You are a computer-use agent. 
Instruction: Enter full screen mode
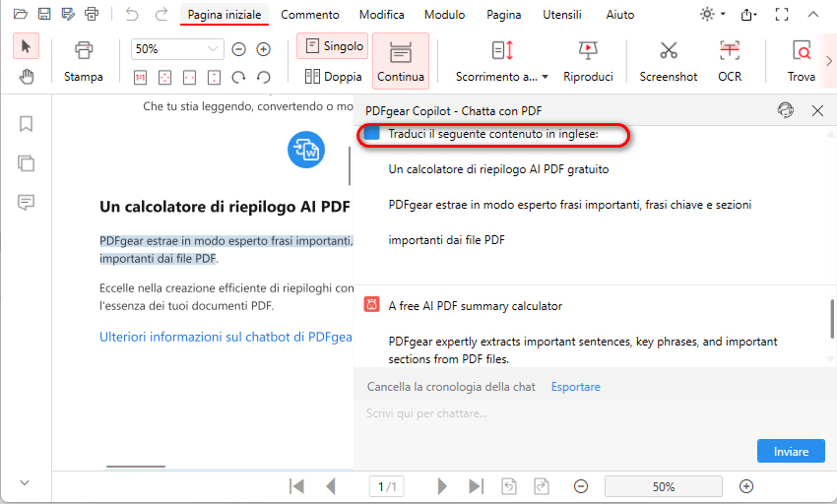[x=782, y=15]
